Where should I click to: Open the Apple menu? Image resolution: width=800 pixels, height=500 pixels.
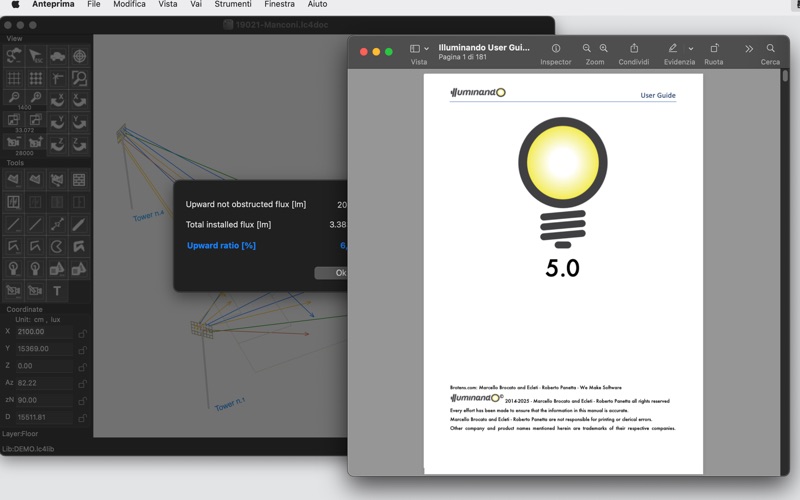click(15, 4)
